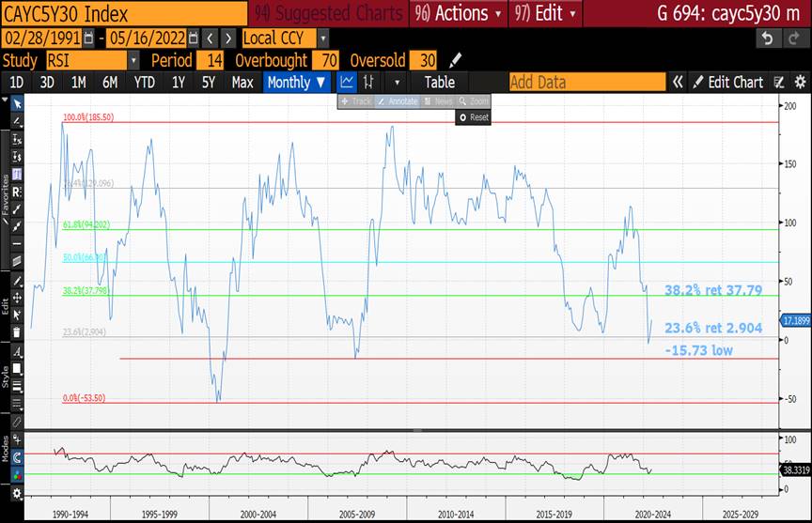Toggle the color RGB mode icon
This screenshot has height=523, width=812.
click(17, 475)
